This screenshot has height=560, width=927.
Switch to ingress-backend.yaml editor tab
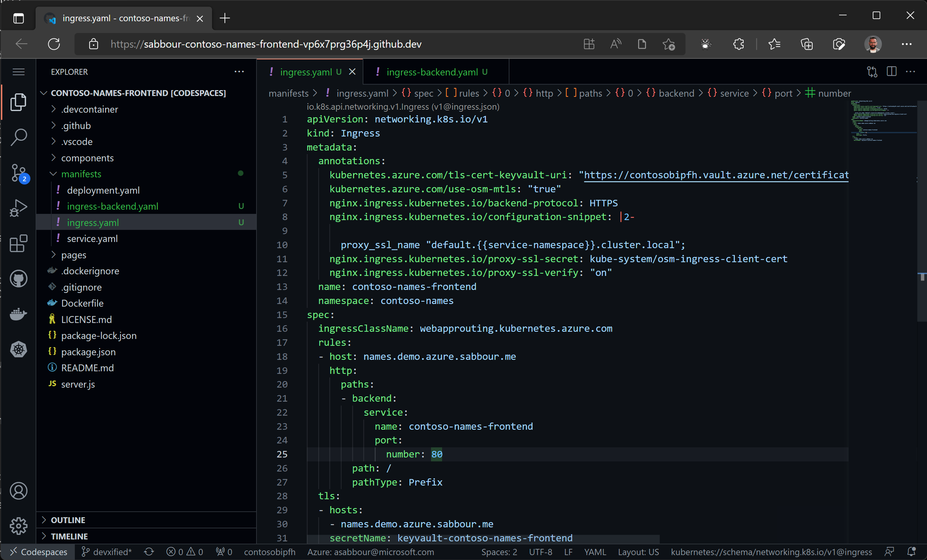pos(432,72)
